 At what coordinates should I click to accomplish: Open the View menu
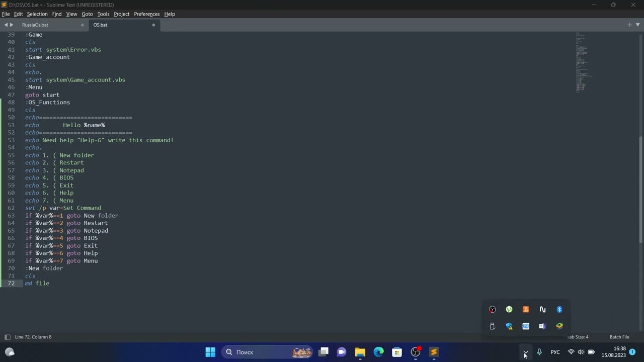coord(71,14)
